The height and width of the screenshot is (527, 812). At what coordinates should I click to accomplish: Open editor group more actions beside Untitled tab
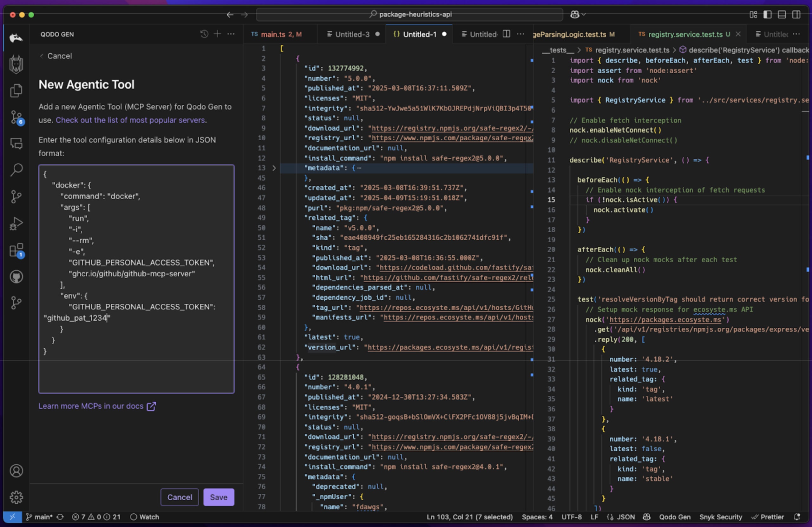tap(520, 34)
